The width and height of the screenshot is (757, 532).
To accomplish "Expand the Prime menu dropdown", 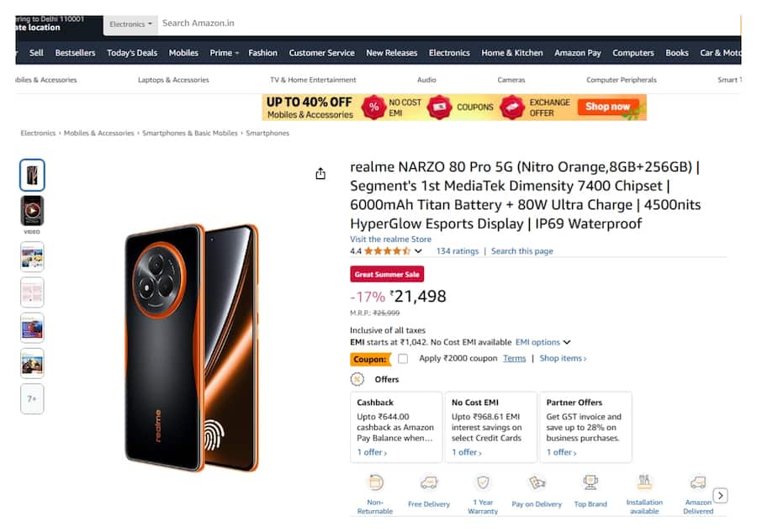I will point(224,52).
